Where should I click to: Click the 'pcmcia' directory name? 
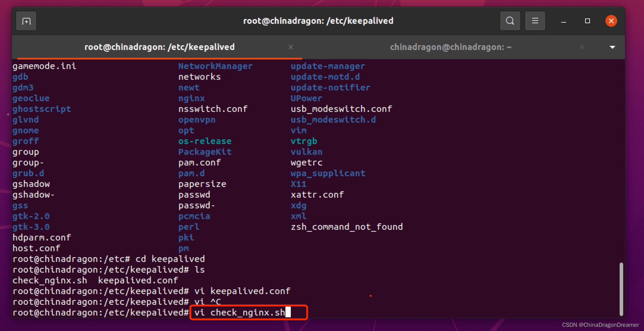(194, 216)
